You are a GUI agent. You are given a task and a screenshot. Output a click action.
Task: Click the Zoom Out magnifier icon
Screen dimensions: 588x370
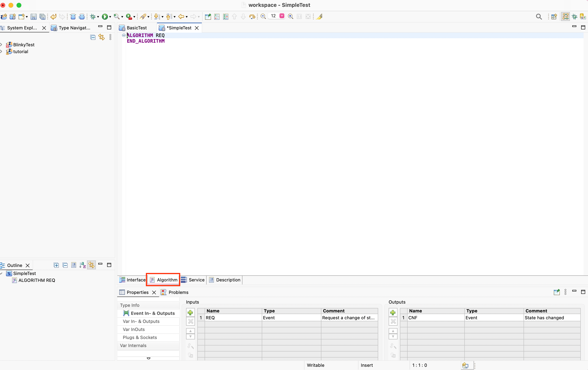(263, 16)
